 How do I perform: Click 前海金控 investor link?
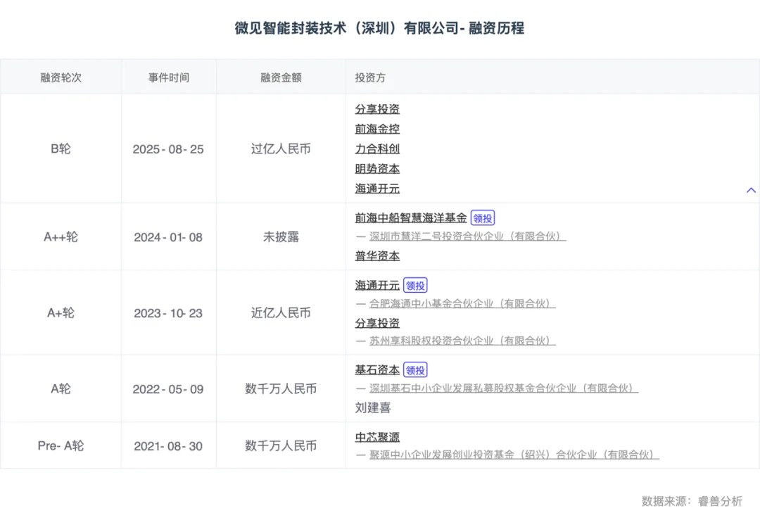pyautogui.click(x=377, y=129)
